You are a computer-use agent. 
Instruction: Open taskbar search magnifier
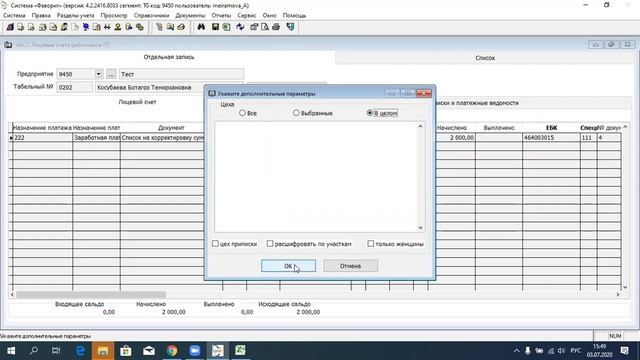point(34,351)
